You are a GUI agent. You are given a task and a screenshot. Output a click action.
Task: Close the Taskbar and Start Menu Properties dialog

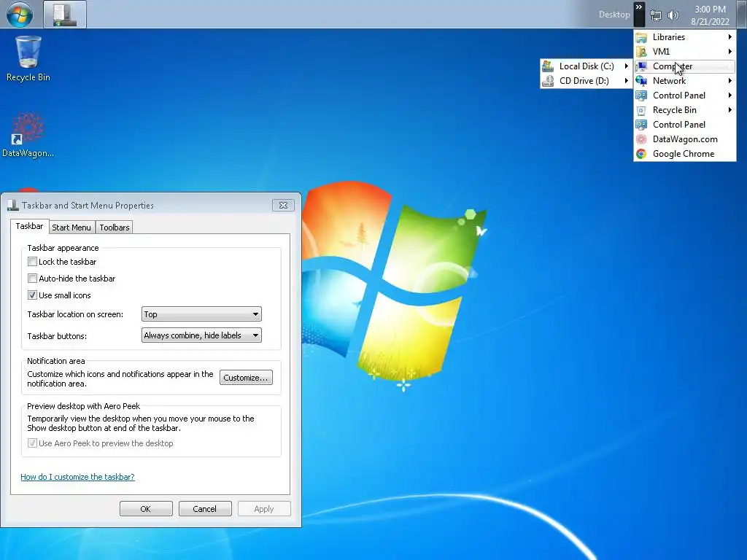(x=283, y=205)
